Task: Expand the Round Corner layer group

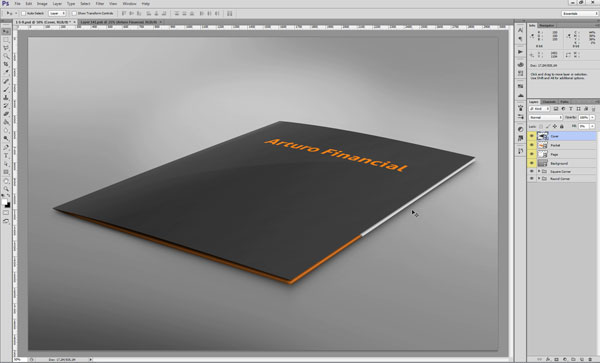Action: pyautogui.click(x=539, y=179)
